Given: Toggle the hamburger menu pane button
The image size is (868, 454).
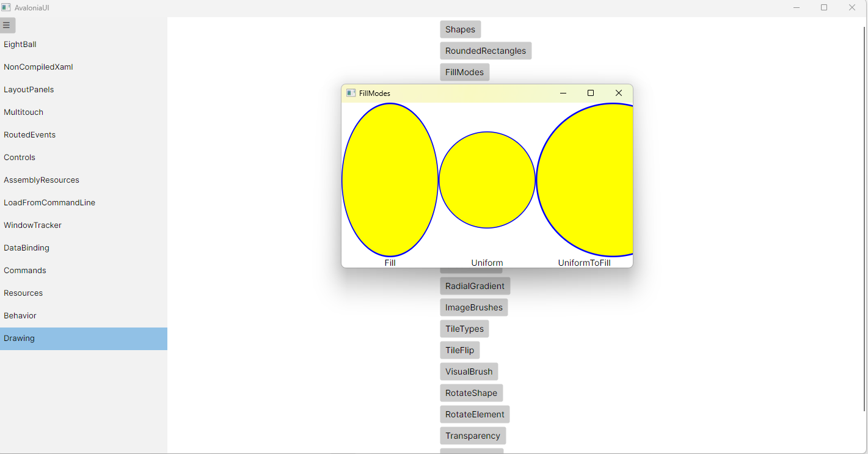Looking at the screenshot, I should coord(7,25).
